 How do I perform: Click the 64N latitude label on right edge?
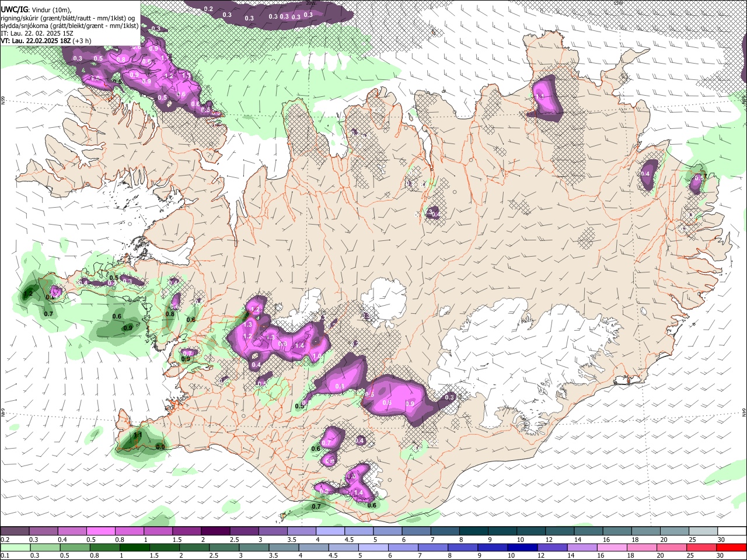(744, 412)
